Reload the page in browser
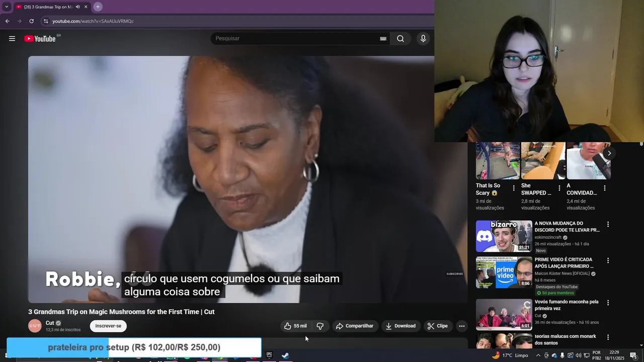The width and height of the screenshot is (644, 362). [x=31, y=21]
